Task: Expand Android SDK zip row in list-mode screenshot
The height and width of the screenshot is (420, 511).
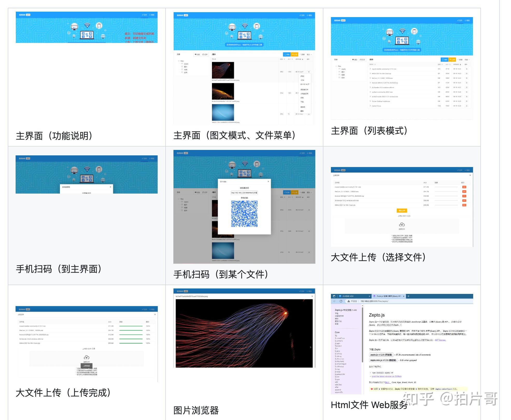Action: pyautogui.click(x=370, y=83)
